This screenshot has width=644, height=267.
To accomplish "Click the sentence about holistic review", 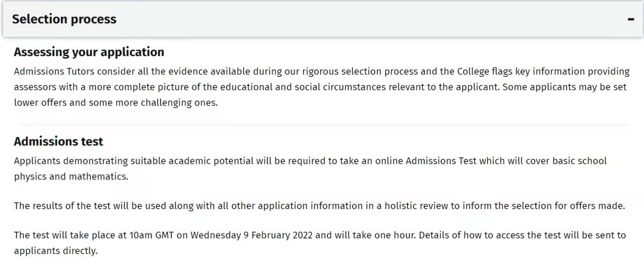I will pyautogui.click(x=320, y=206).
